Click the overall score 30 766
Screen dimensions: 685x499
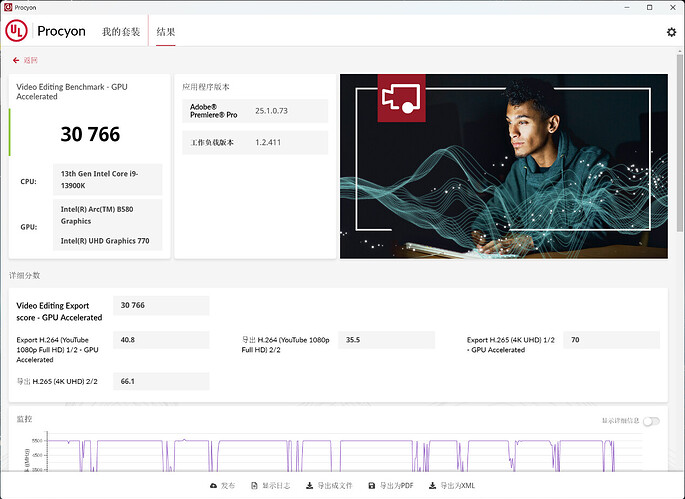[x=90, y=134]
